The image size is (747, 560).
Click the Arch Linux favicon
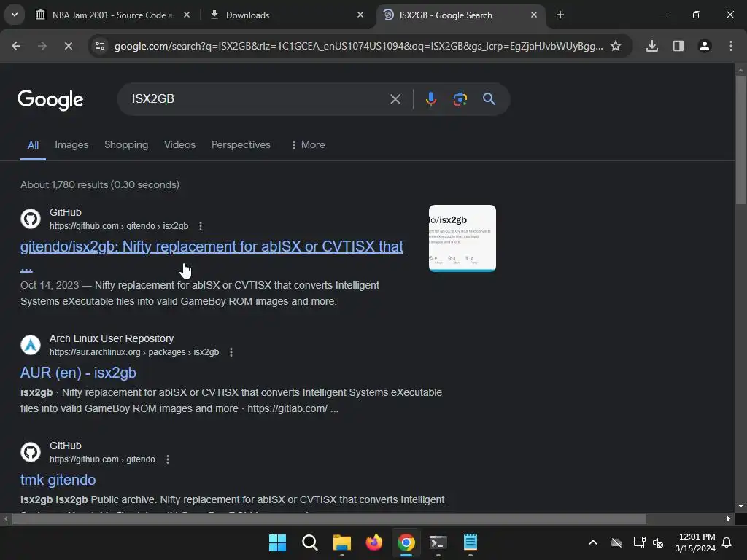[x=31, y=345]
